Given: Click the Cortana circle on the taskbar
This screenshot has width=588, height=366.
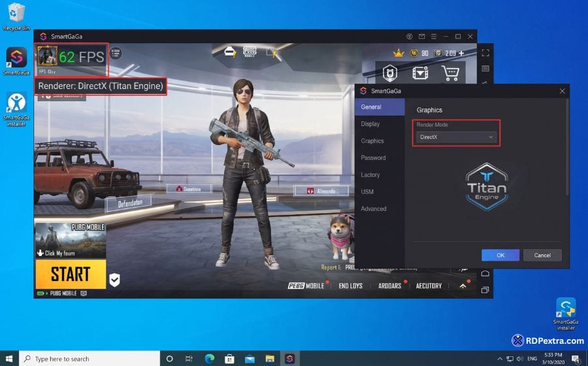Looking at the screenshot, I should tap(169, 359).
